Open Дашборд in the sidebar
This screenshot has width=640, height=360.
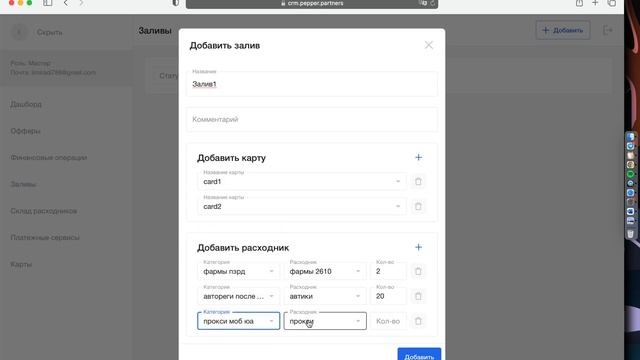click(26, 104)
